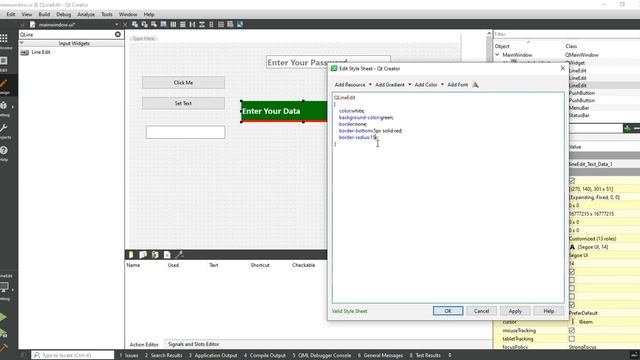Viewport: 640px width, 360px height.
Task: Click the Paste action icon in Action Editor
Action: [155, 255]
